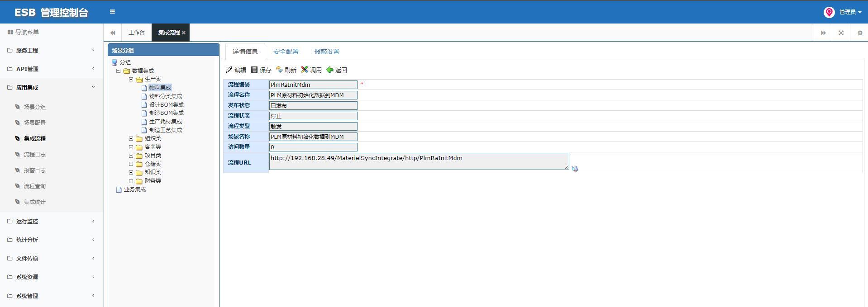Open 流程日志 in sidebar
The height and width of the screenshot is (307, 868).
[x=35, y=155]
